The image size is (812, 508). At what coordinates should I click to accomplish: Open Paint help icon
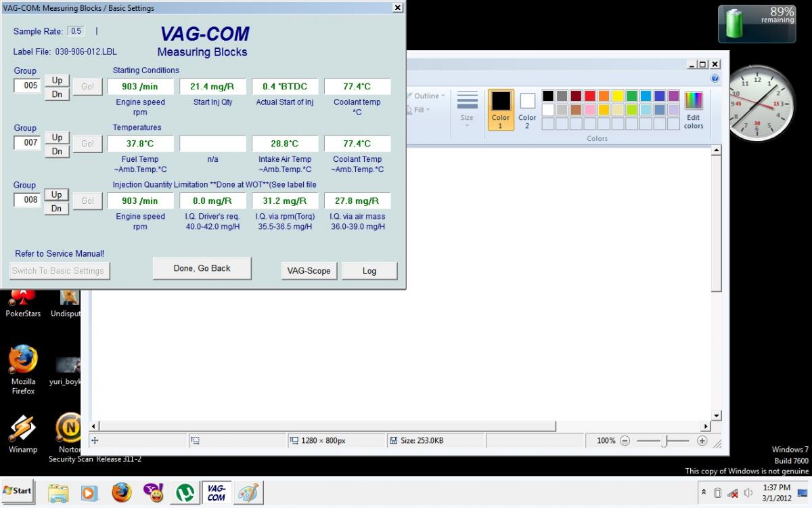pyautogui.click(x=715, y=79)
